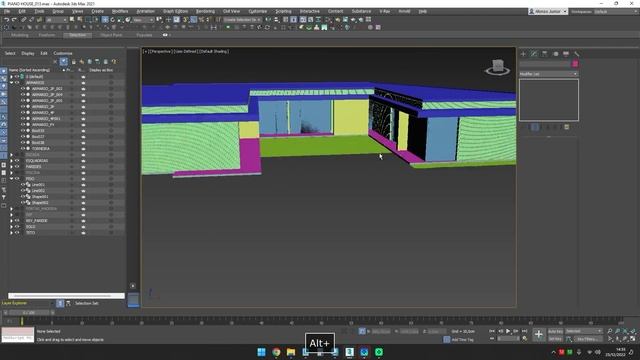This screenshot has height=360, width=640.
Task: Open the Time Configuration icon
Action: pyautogui.click(x=525, y=338)
